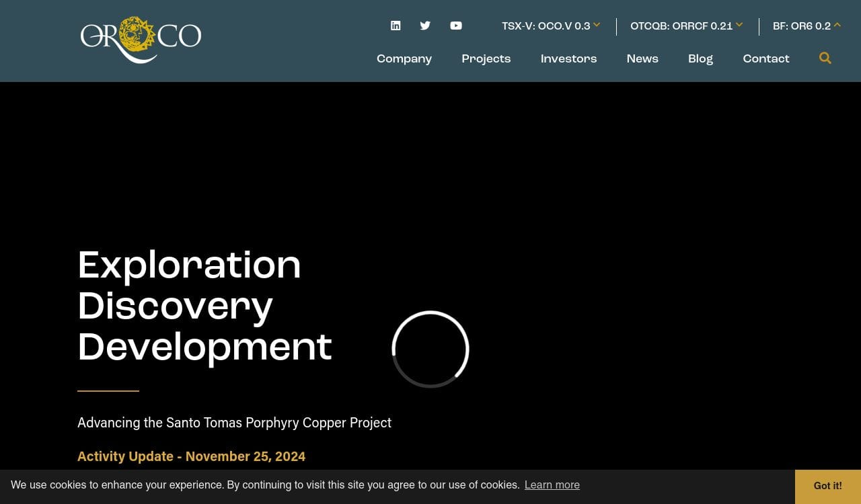Image resolution: width=861 pixels, height=504 pixels.
Task: Click the Santo Tomas Porphyry Copper Project tagline
Action: 234,423
